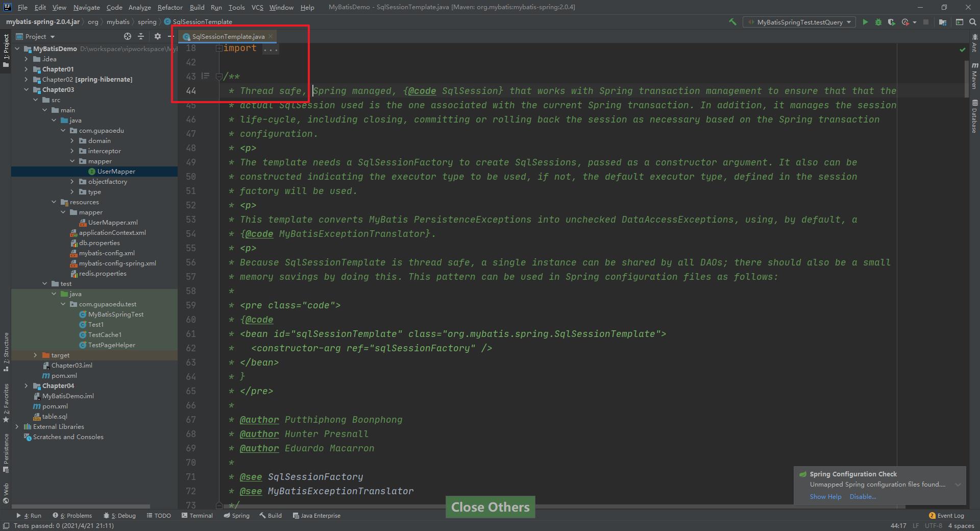Expand the domain package

point(72,140)
